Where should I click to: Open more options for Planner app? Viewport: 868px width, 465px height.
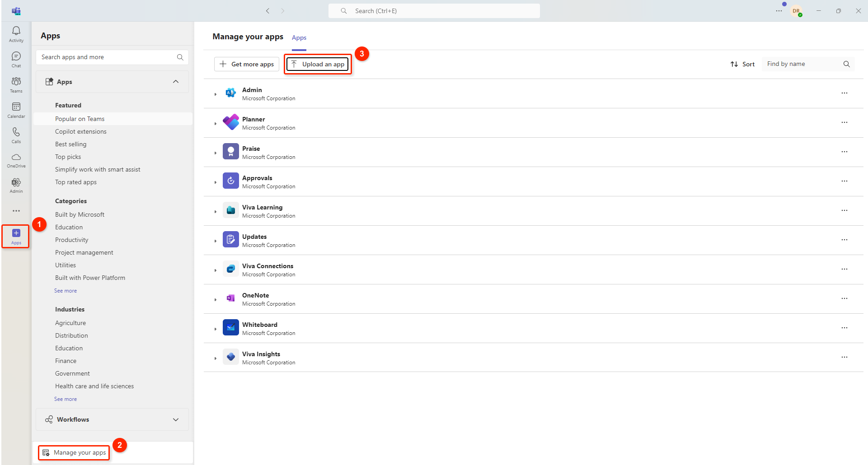click(x=844, y=122)
